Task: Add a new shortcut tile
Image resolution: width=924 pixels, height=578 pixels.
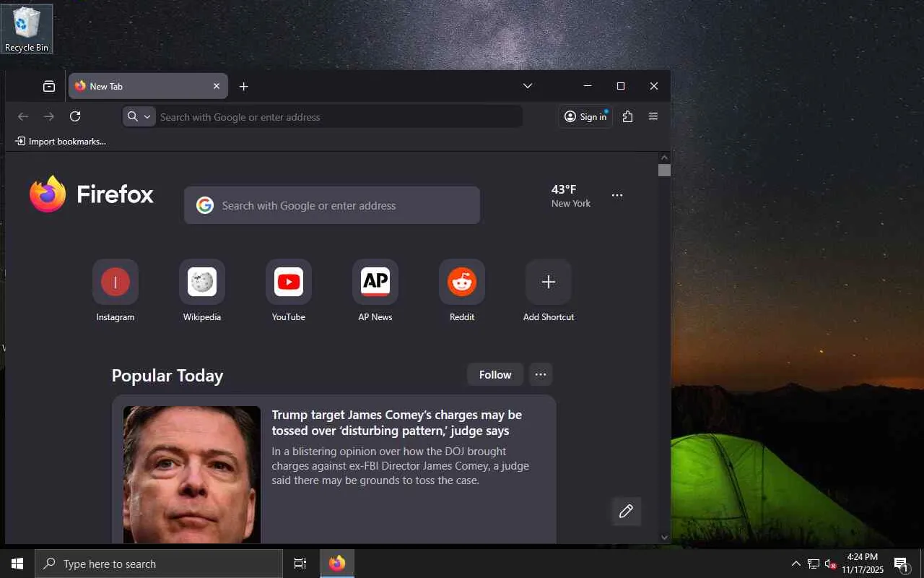Action: click(549, 290)
